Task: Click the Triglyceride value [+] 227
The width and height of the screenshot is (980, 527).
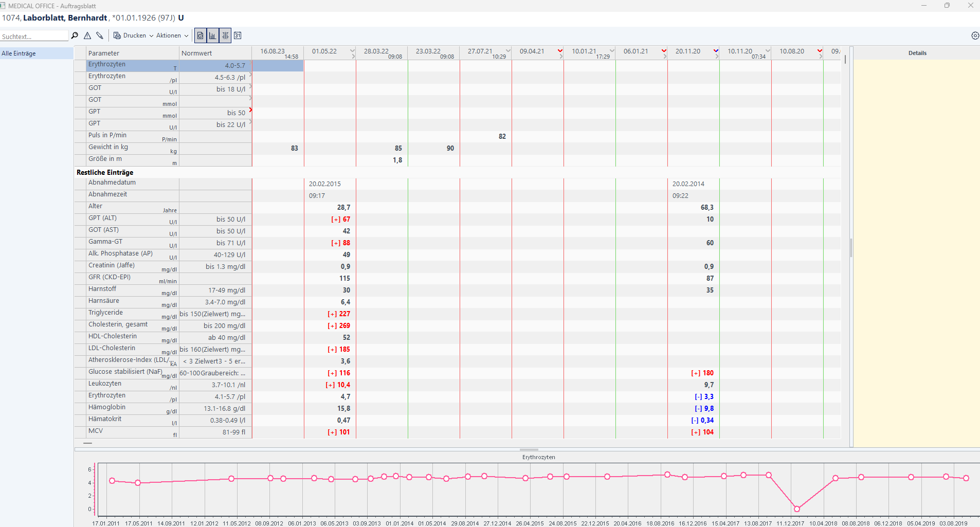Action: tap(330, 314)
